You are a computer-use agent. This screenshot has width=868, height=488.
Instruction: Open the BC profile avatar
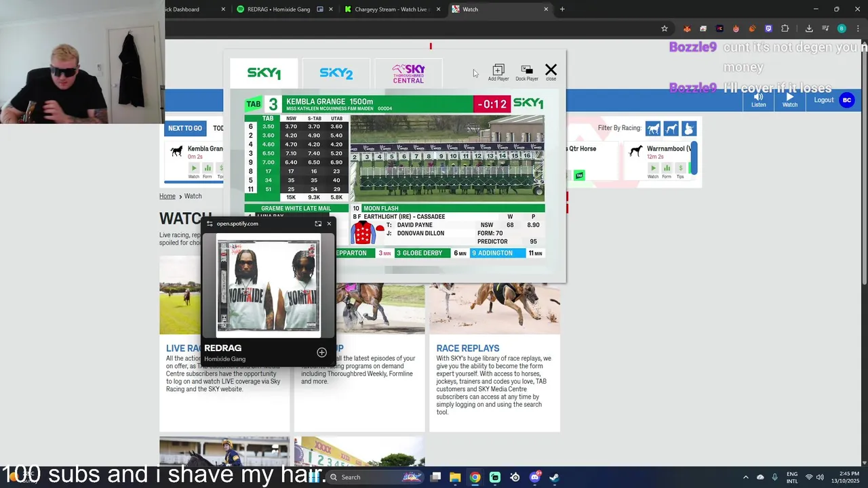tap(846, 100)
